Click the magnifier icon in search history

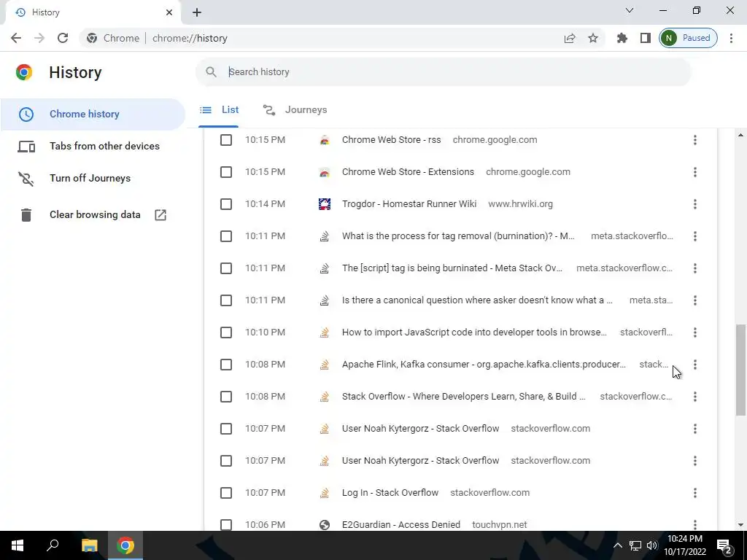point(211,72)
